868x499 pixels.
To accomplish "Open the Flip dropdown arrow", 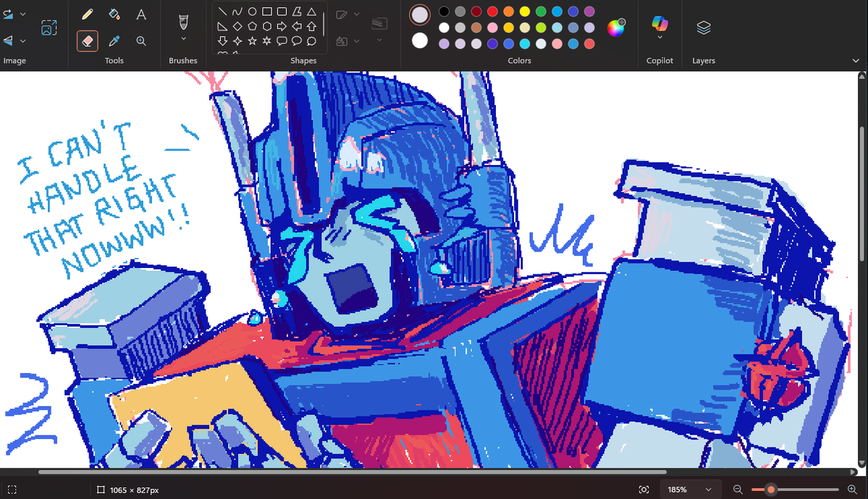I will 22,41.
